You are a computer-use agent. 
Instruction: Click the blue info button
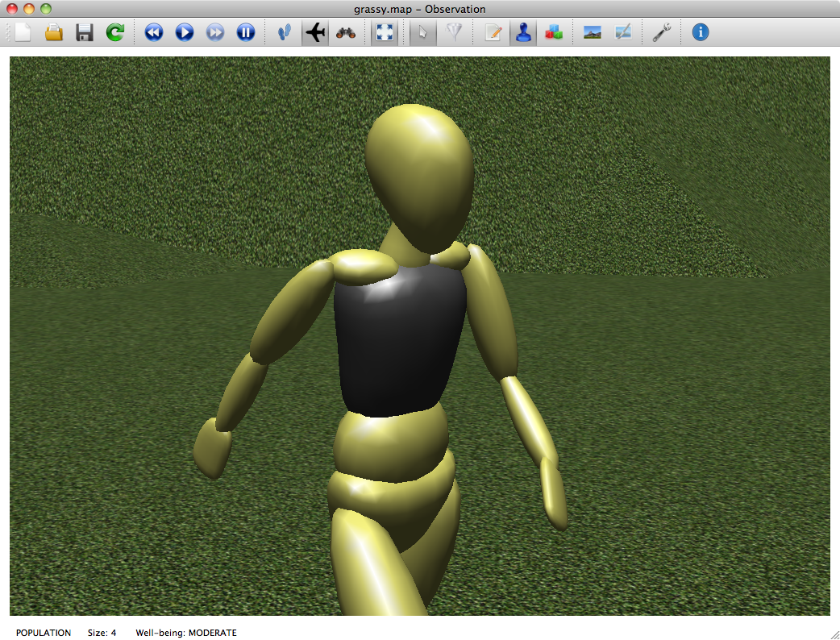701,32
